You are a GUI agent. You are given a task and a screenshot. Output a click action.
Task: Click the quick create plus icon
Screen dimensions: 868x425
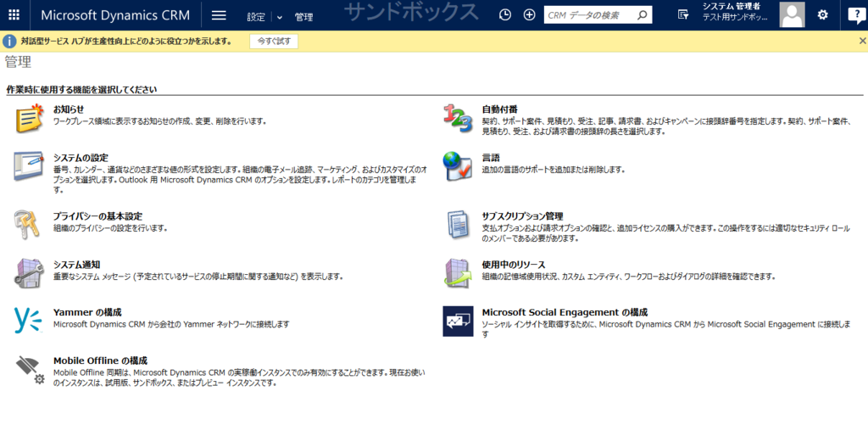coord(529,15)
